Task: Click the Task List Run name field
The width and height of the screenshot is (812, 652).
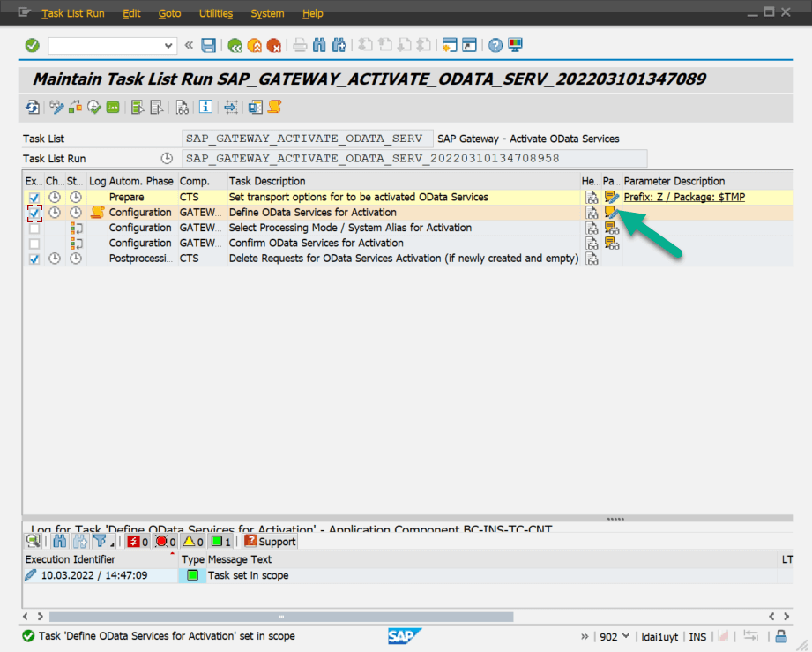Action: 414,159
